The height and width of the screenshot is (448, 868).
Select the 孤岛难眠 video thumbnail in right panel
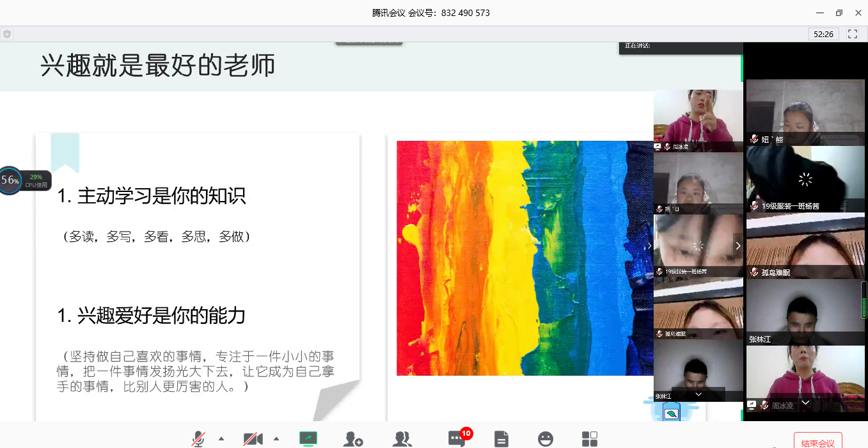[805, 246]
